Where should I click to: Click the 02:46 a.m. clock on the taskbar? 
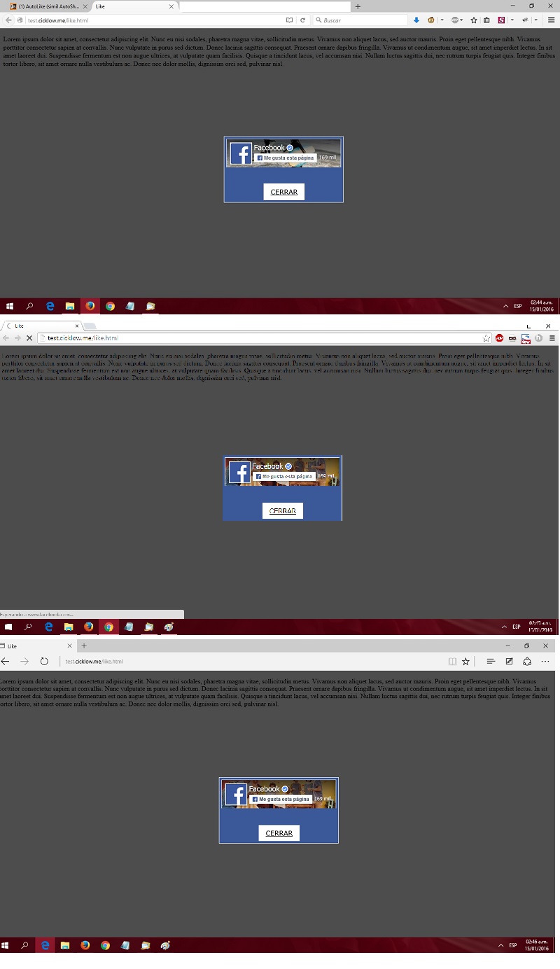(537, 945)
